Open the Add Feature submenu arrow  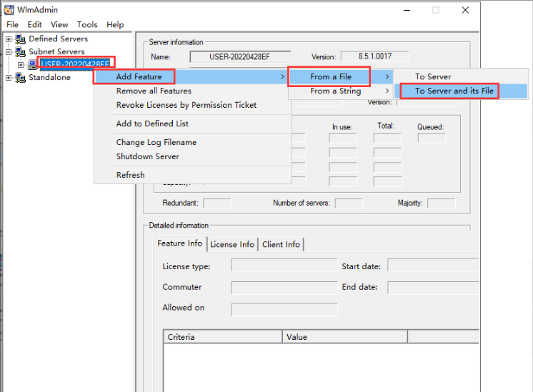(x=282, y=77)
